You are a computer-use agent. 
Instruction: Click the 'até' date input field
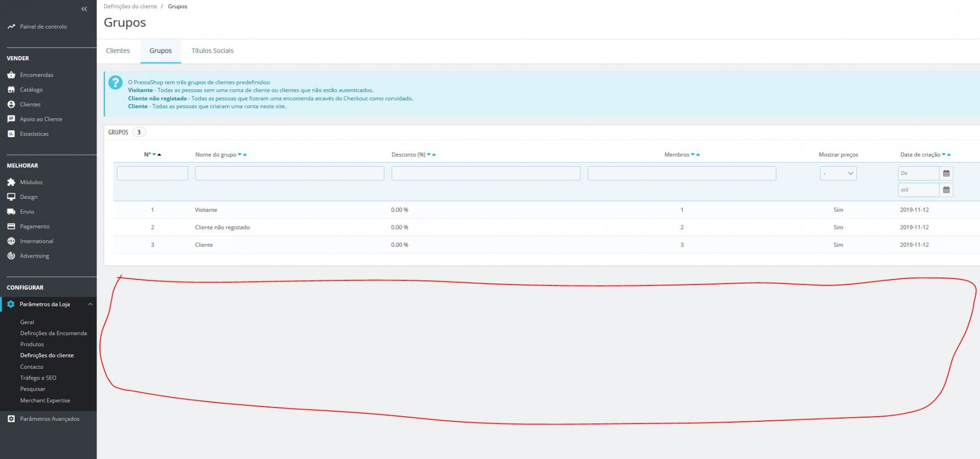pos(918,190)
